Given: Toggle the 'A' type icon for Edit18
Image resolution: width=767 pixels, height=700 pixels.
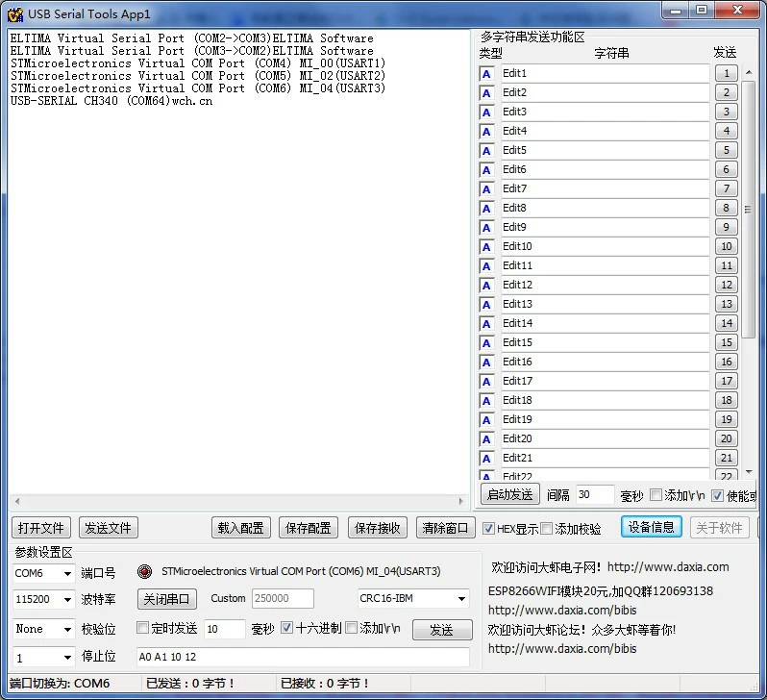Looking at the screenshot, I should 486,401.
